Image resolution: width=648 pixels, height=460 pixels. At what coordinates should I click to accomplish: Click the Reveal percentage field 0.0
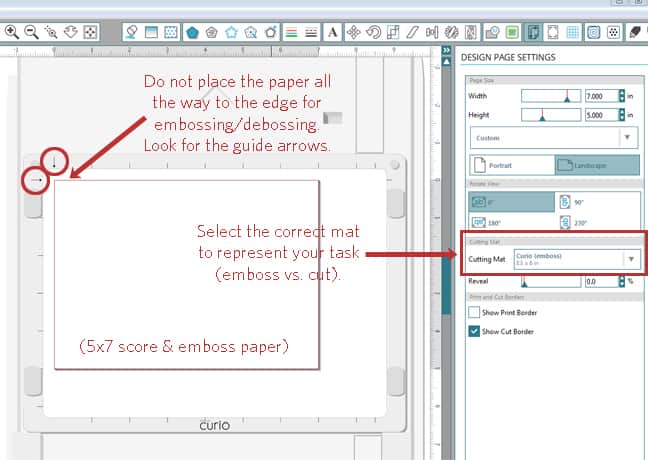click(601, 281)
